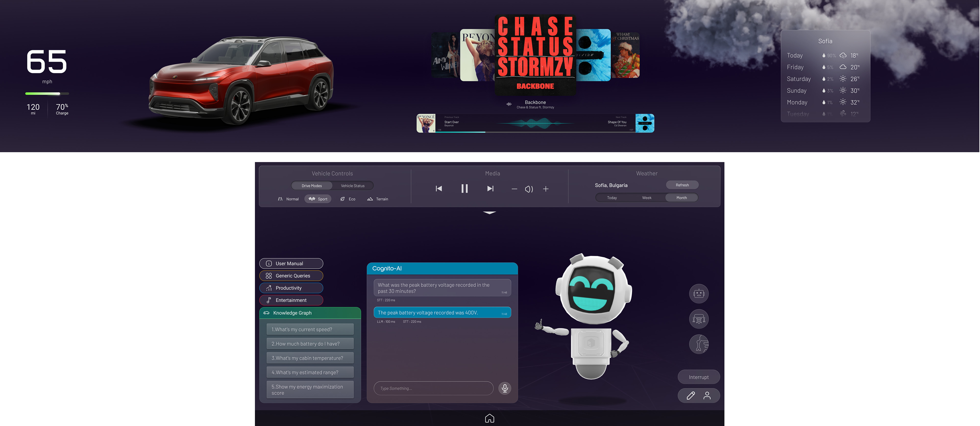
Task: Switch to the Vehicle Status tab
Action: pos(353,186)
